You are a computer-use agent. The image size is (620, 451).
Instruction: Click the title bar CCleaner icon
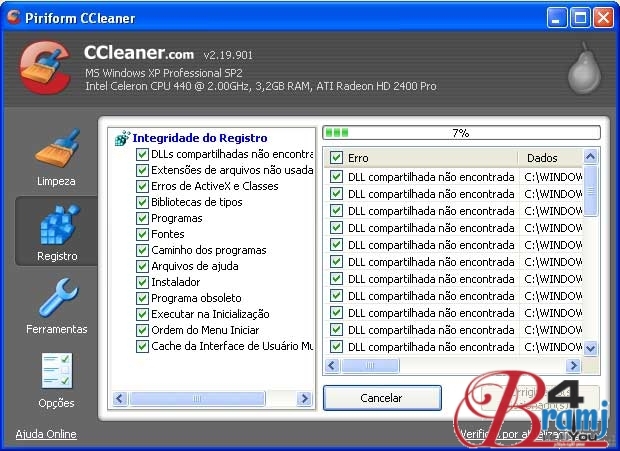(14, 17)
